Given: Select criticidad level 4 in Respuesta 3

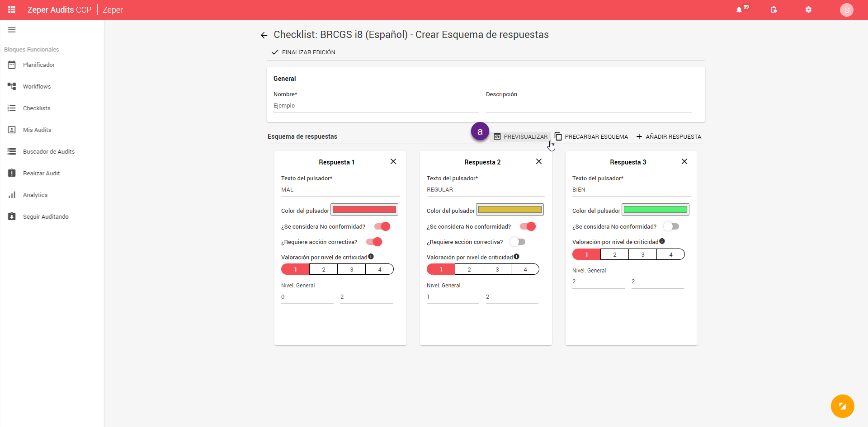Looking at the screenshot, I should (x=671, y=254).
